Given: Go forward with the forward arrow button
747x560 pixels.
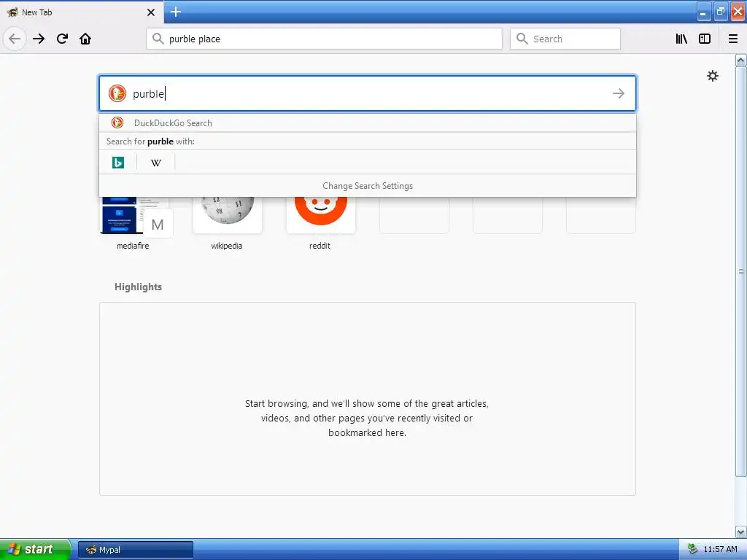Looking at the screenshot, I should coord(39,39).
